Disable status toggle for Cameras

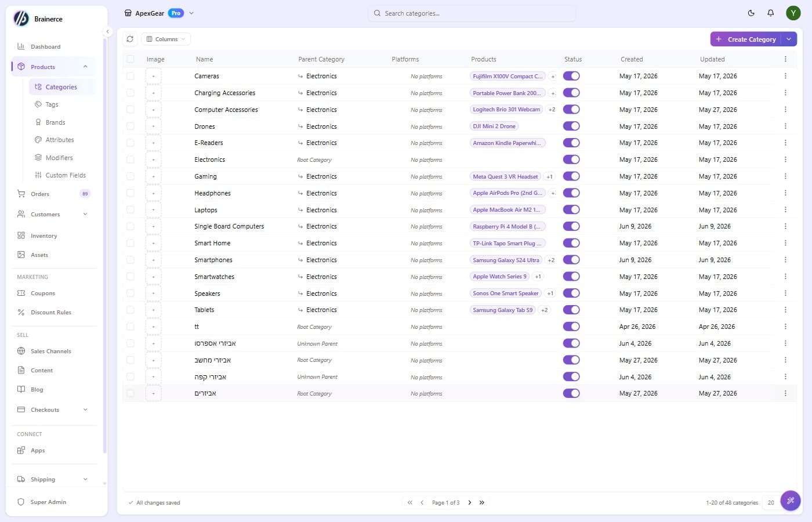point(571,76)
